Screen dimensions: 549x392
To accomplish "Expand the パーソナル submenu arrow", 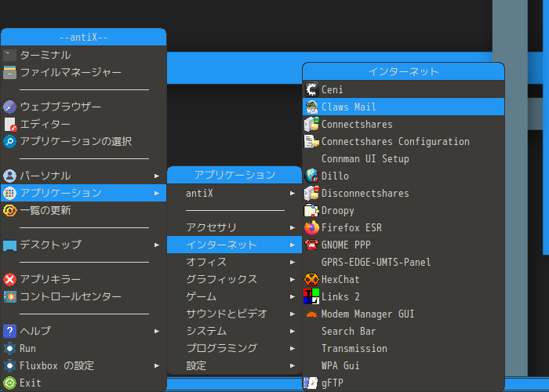I will pos(157,176).
